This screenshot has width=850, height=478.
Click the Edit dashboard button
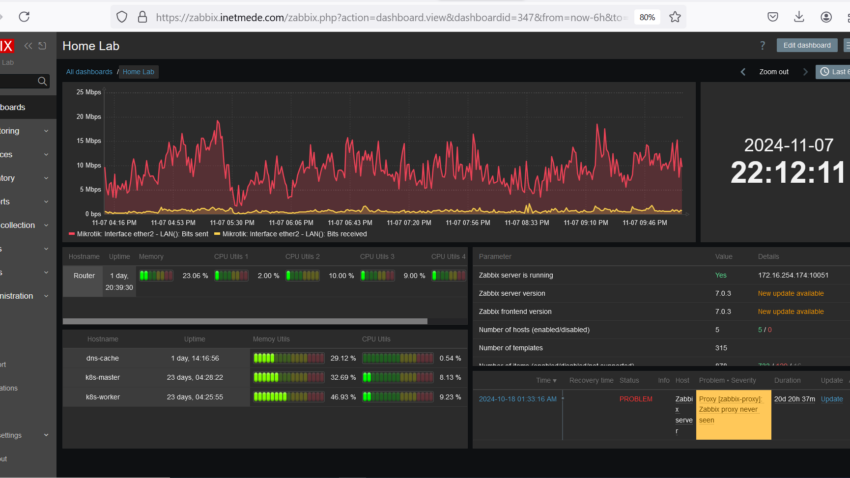coord(807,46)
